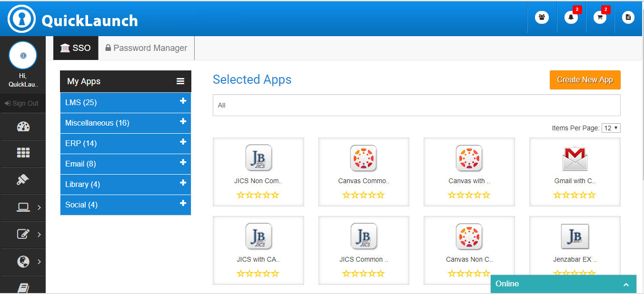Viewport: 644px width, 294px height.
Task: Click the users group icon in header
Action: (x=542, y=18)
